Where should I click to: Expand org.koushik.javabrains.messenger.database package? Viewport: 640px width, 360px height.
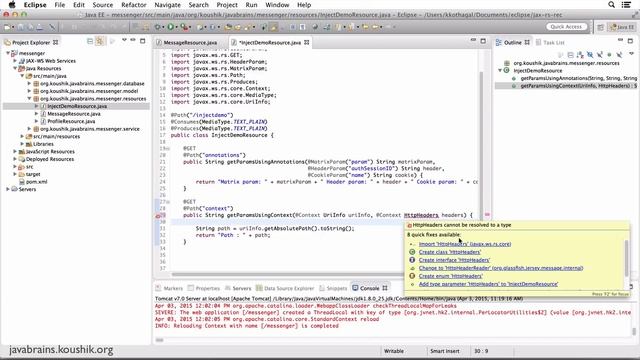coord(29,83)
